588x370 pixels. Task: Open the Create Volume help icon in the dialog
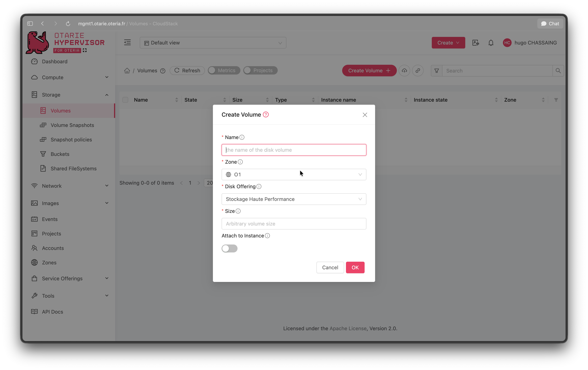click(x=266, y=115)
